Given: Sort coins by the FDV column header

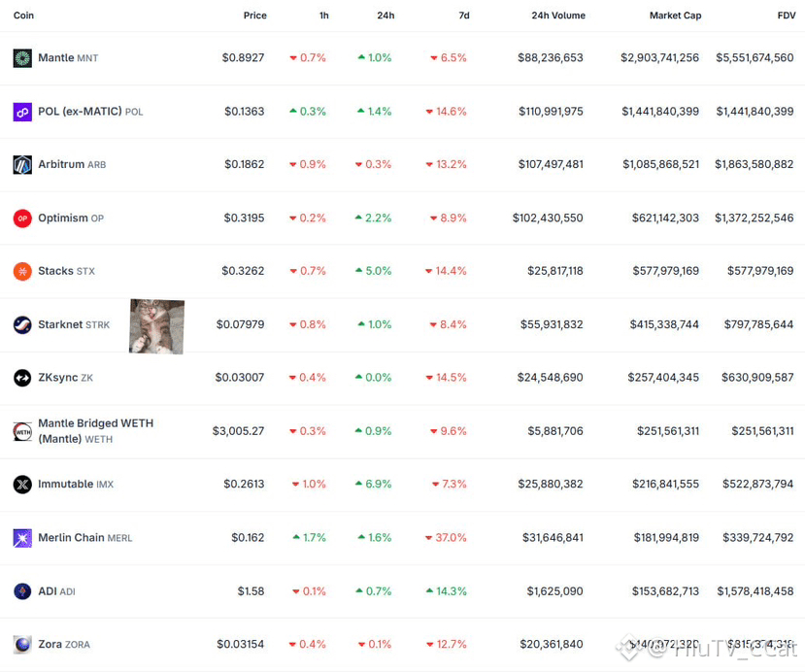Looking at the screenshot, I should point(786,16).
